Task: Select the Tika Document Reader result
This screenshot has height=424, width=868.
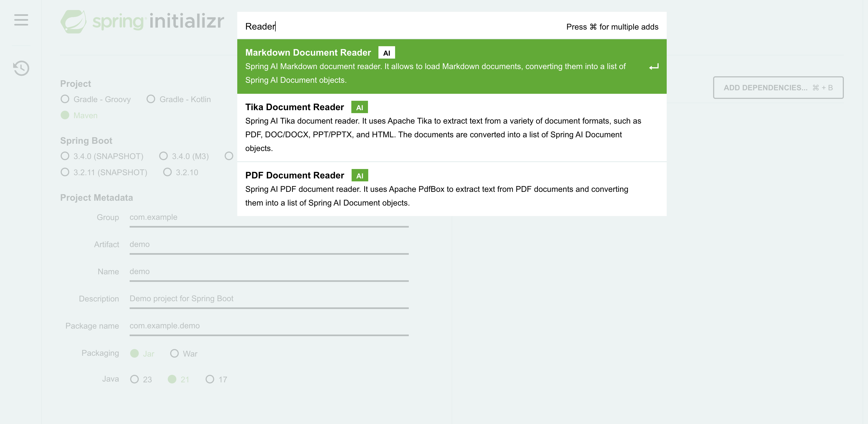Action: [x=452, y=128]
